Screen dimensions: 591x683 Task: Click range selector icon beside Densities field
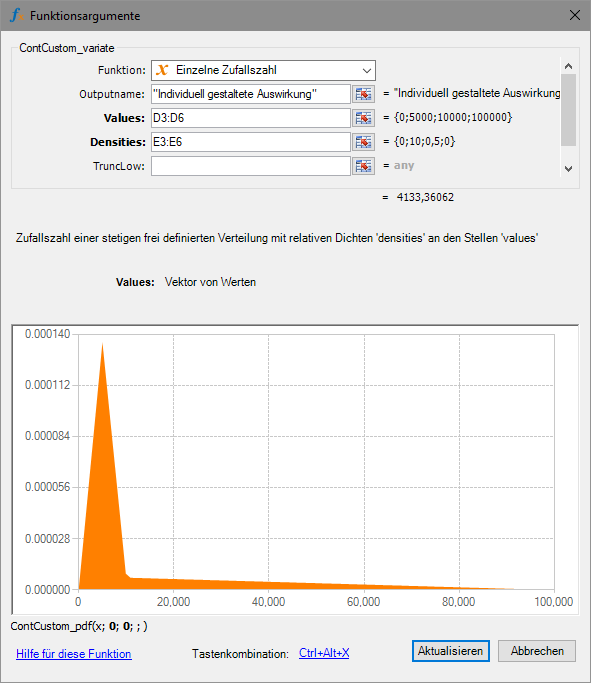(x=363, y=142)
